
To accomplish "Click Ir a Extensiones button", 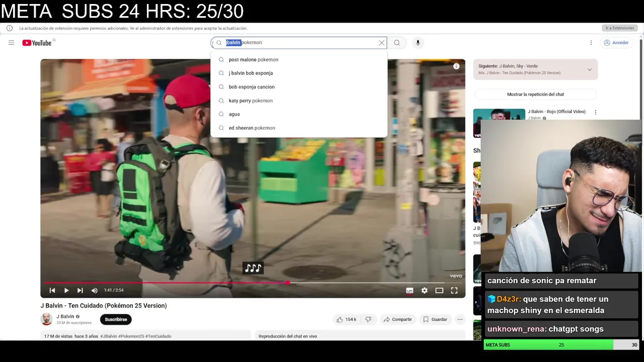I will [619, 28].
